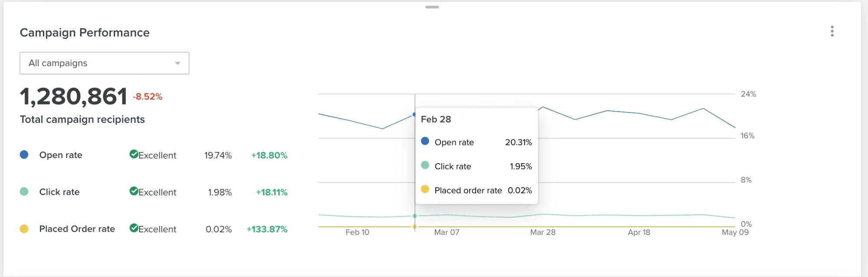Click the Placed Order rate Excellent checkmark
868x277 pixels.
[134, 228]
